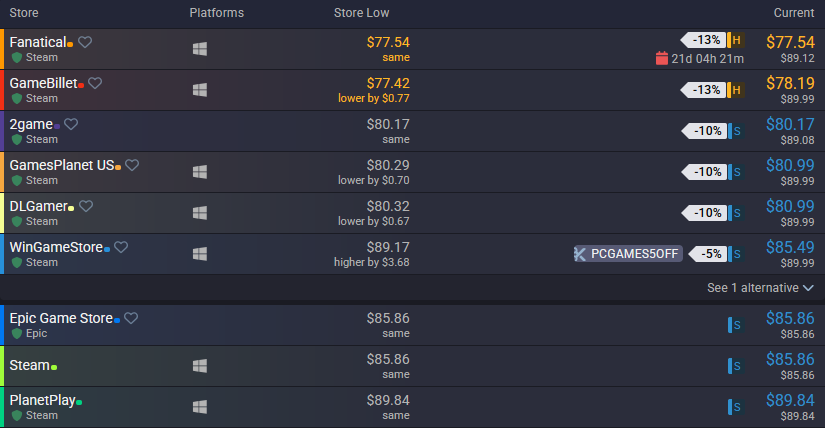The width and height of the screenshot is (825, 428).
Task: Click the calendar icon by 21d 04h 21m
Action: point(662,58)
